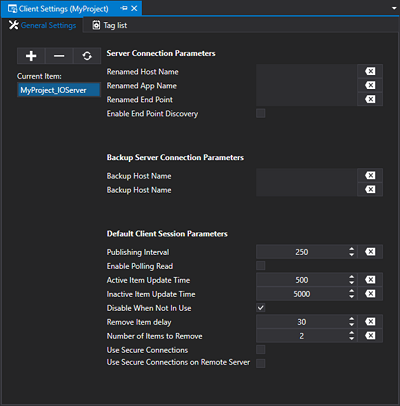Enable End Point Discovery checkbox
The height and width of the screenshot is (406, 400).
pyautogui.click(x=261, y=113)
